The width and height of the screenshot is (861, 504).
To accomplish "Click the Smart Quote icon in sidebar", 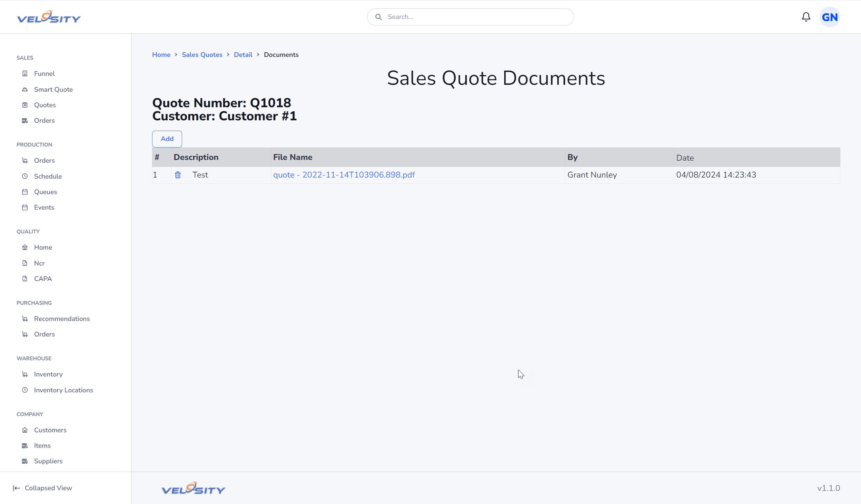I will 24,89.
